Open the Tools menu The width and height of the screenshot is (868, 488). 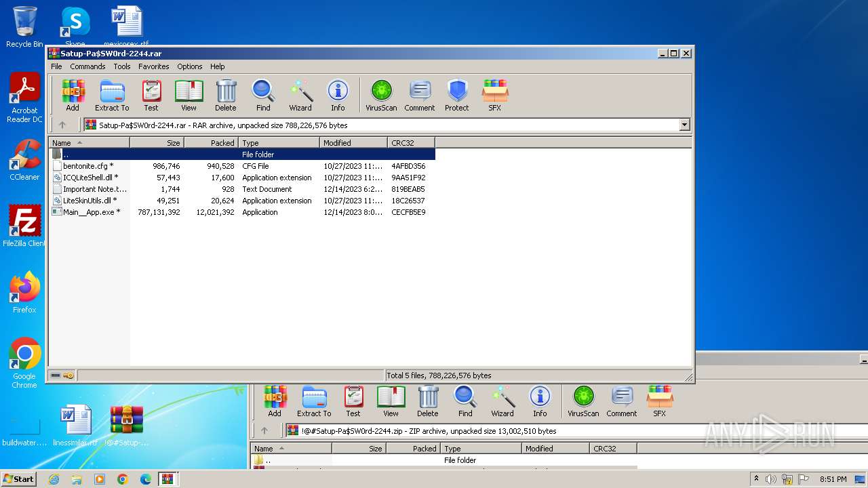pos(122,66)
